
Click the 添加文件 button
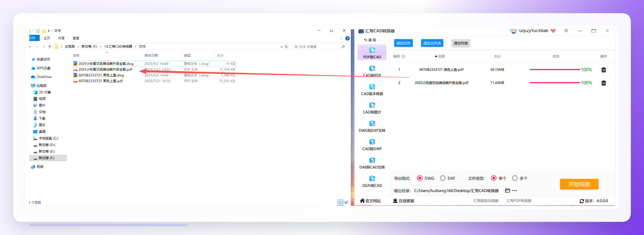click(403, 43)
